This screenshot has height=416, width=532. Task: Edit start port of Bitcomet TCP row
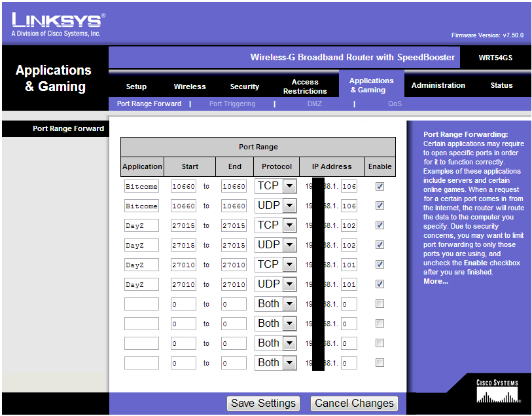point(183,186)
